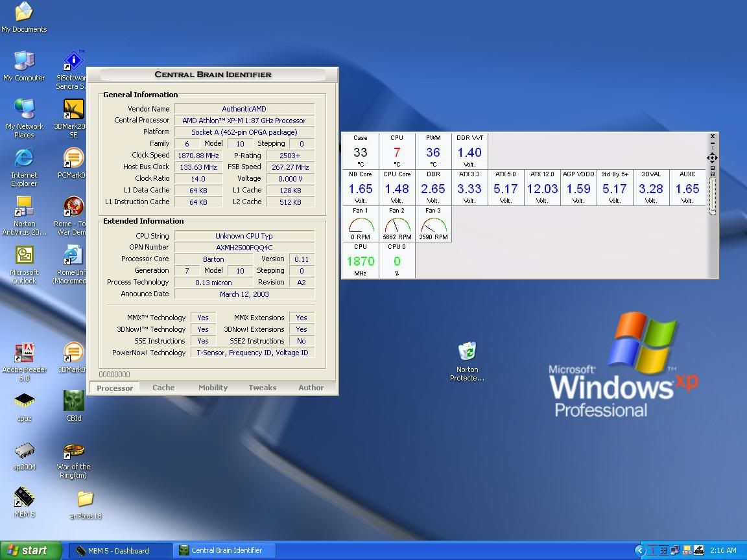Open the Tweaks tab
The height and width of the screenshot is (560, 747).
(x=262, y=388)
